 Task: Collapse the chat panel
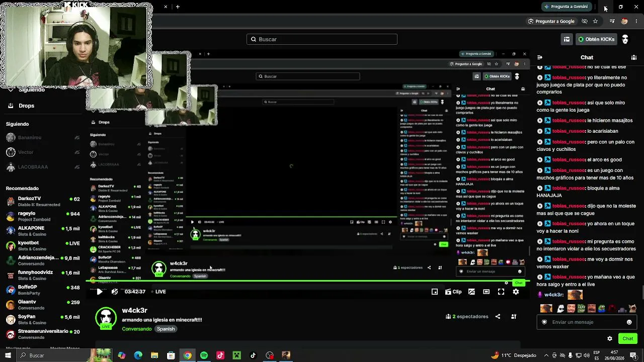click(x=540, y=57)
